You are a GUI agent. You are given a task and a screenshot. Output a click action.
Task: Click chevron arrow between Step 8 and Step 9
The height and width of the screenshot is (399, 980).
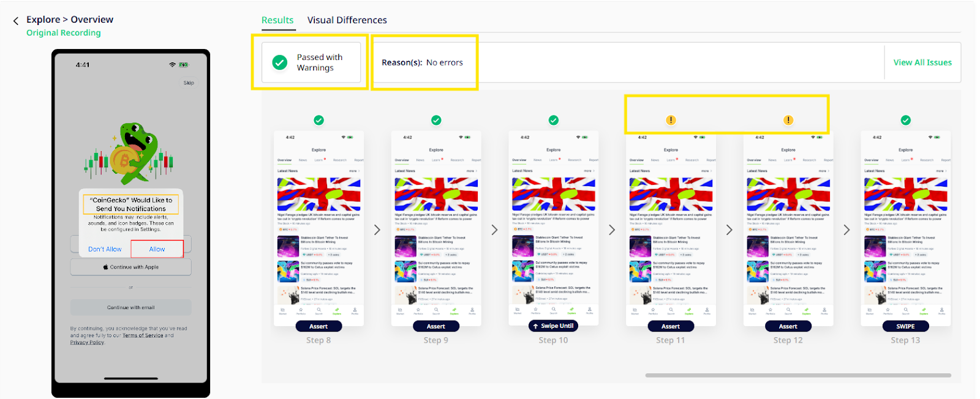pos(377,230)
